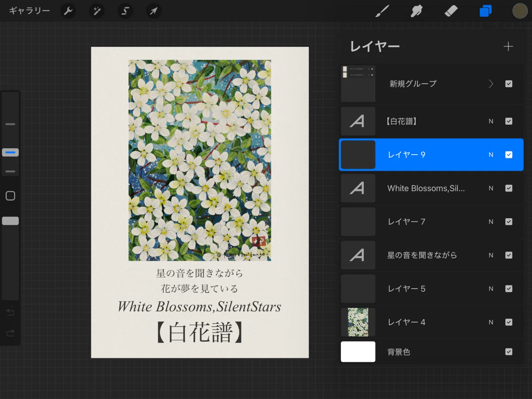Select the 星の音を聞きながら layer name
Screen dimensions: 532x399
(x=422, y=255)
